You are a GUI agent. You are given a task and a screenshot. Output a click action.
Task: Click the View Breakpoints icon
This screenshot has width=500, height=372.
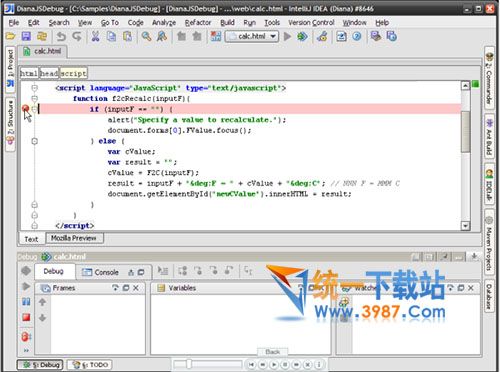click(26, 337)
